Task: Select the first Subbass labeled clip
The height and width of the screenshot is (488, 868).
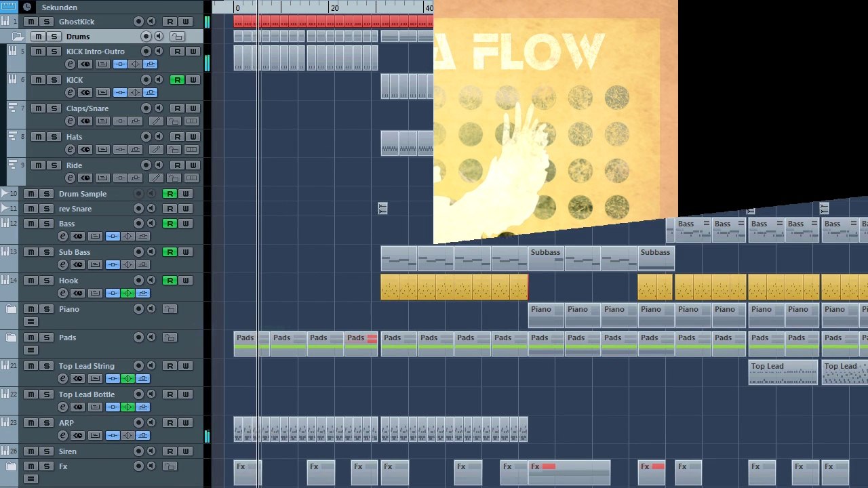Action: tap(546, 258)
